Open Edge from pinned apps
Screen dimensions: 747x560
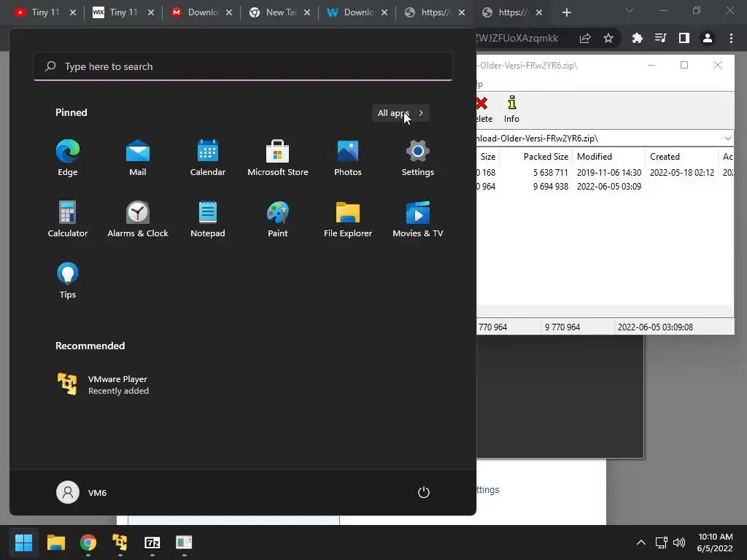68,158
